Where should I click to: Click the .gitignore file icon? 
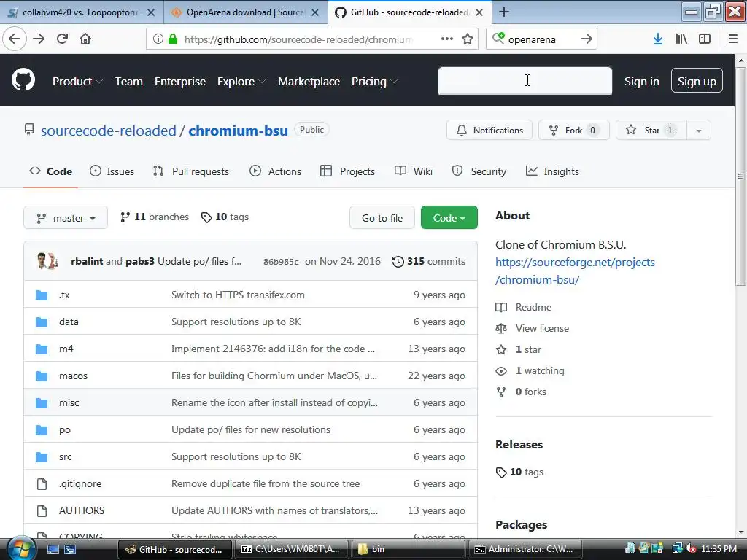pyautogui.click(x=42, y=484)
